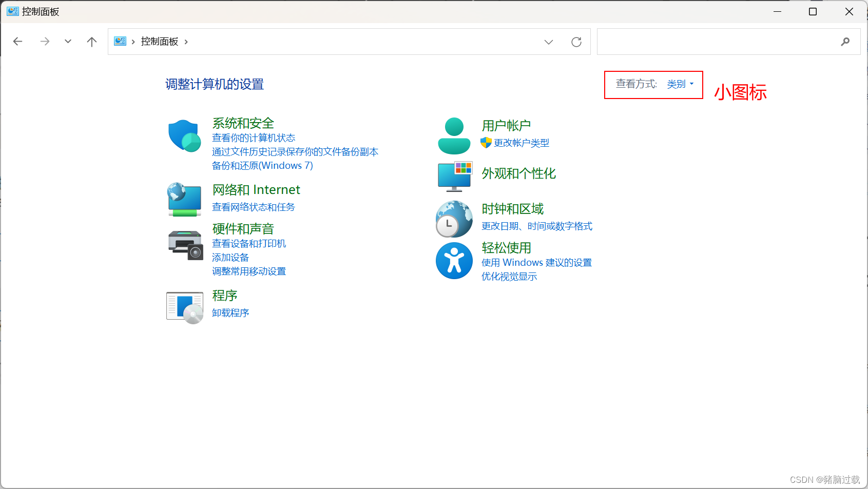Minimize the Control Panel window
The height and width of the screenshot is (489, 868).
(x=778, y=11)
